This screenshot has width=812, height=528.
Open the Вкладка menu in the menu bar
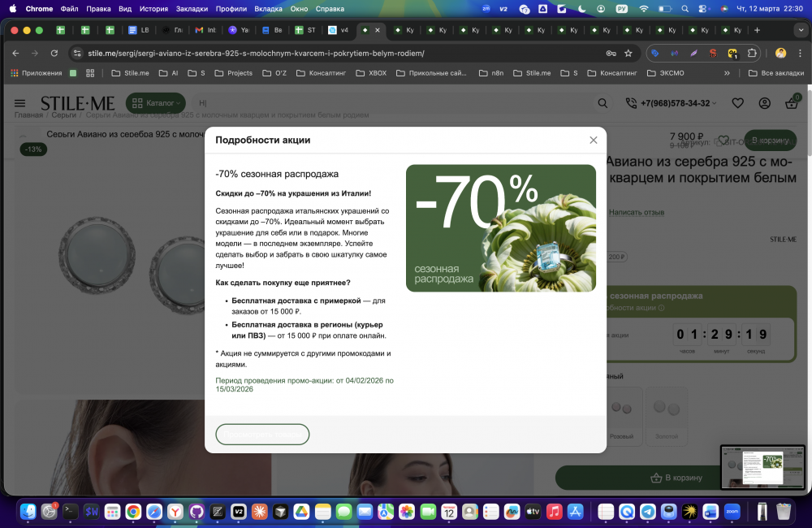tap(268, 9)
